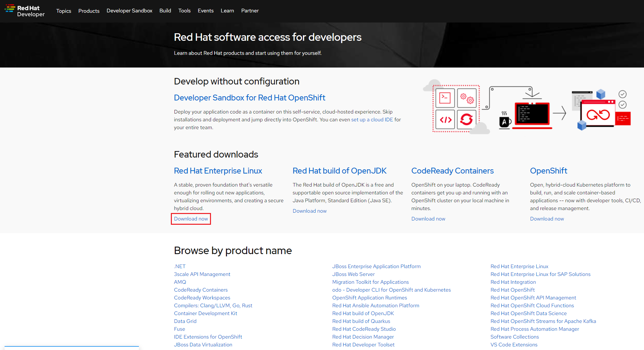Screen dimensions: 644x350
Task: Open the Fuse product link
Action: 179,329
